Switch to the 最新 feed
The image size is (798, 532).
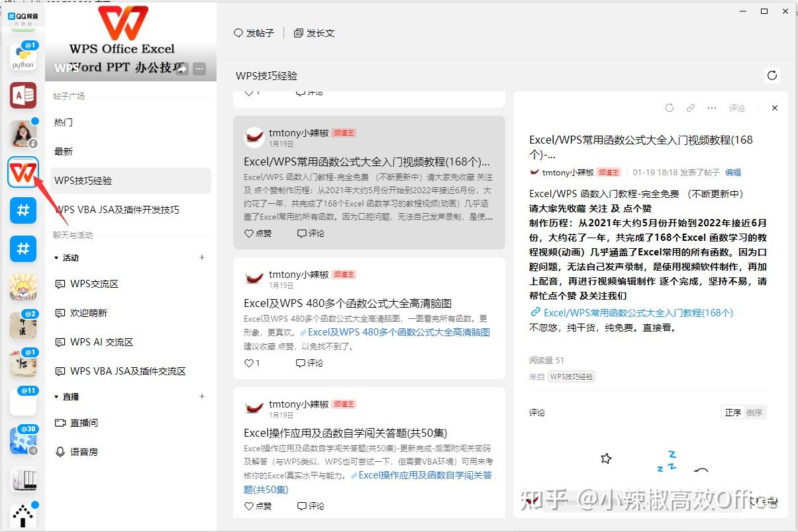pyautogui.click(x=63, y=151)
